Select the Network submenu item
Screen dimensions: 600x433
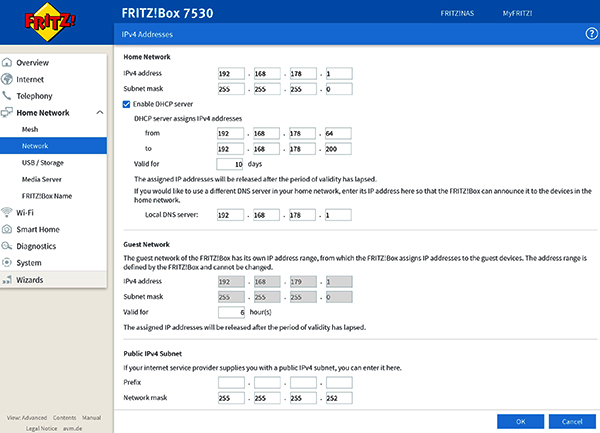(x=53, y=146)
